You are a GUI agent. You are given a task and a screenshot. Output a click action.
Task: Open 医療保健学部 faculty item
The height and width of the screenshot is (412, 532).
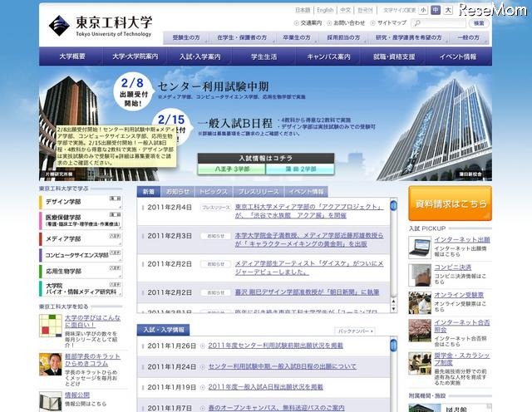[81, 220]
